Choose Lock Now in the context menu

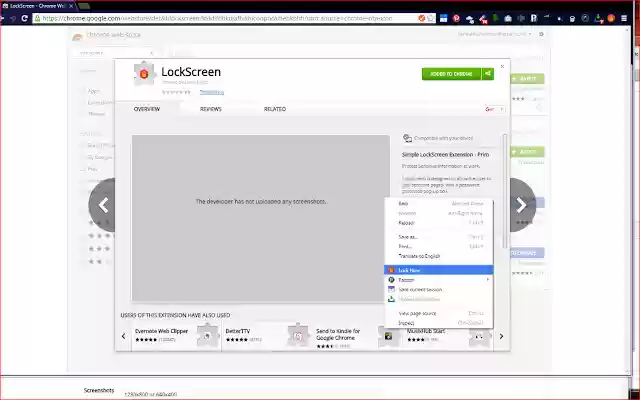point(439,270)
